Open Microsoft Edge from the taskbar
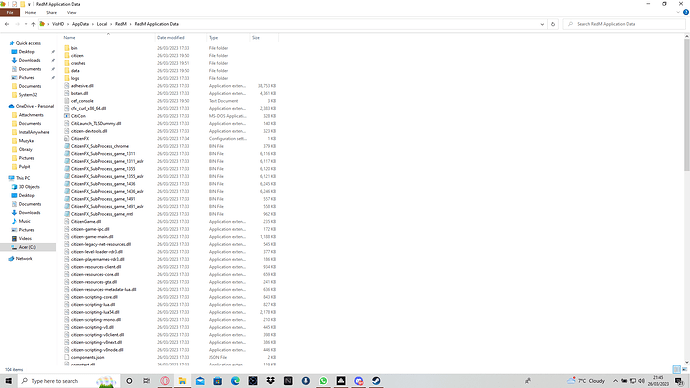Screen dimensions: 690x388 [x=235, y=381]
